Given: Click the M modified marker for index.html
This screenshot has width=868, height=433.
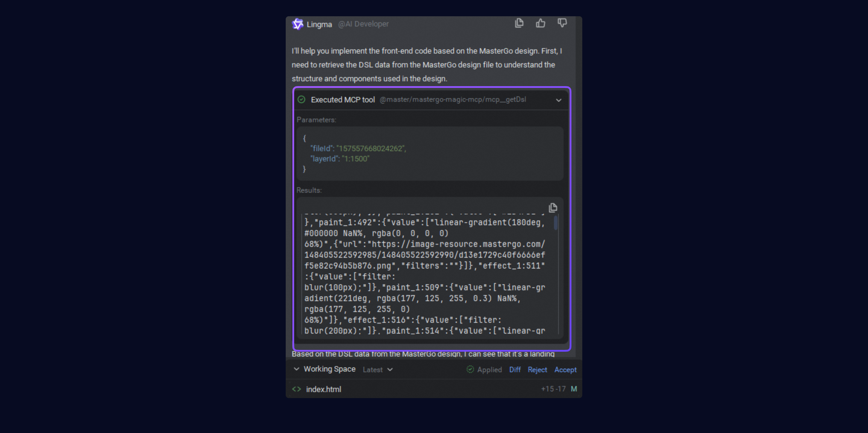Looking at the screenshot, I should pos(574,389).
